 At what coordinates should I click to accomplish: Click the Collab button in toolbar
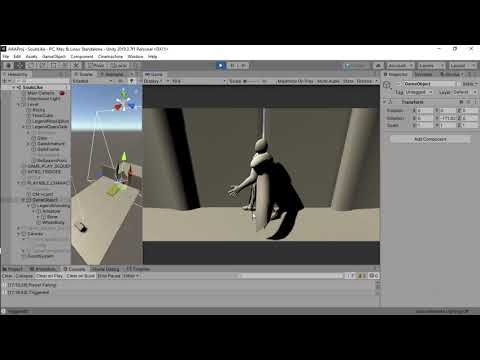pos(356,66)
